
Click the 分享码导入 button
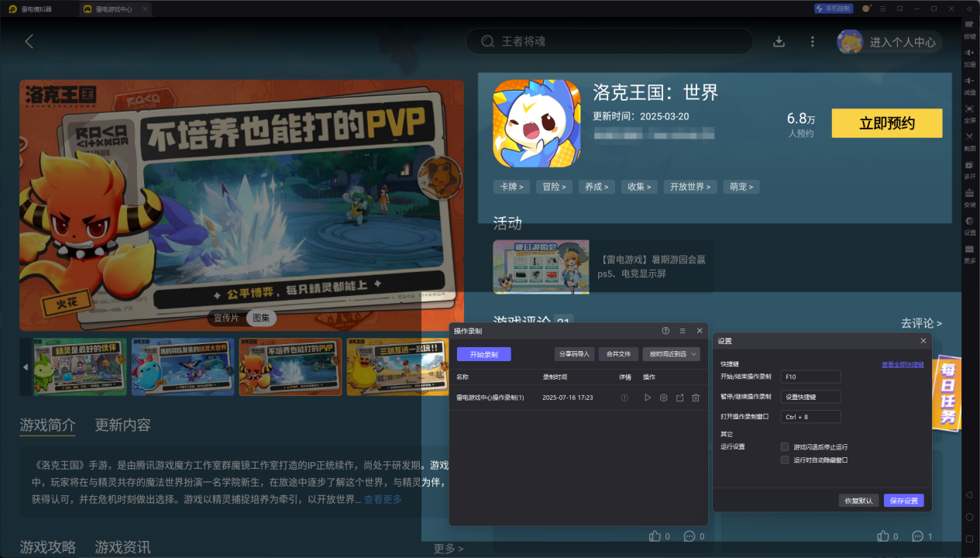(x=574, y=354)
